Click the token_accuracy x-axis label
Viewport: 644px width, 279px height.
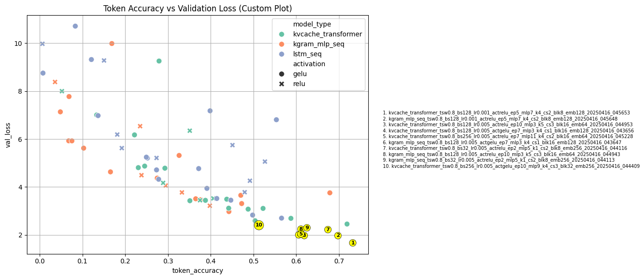pyautogui.click(x=197, y=270)
